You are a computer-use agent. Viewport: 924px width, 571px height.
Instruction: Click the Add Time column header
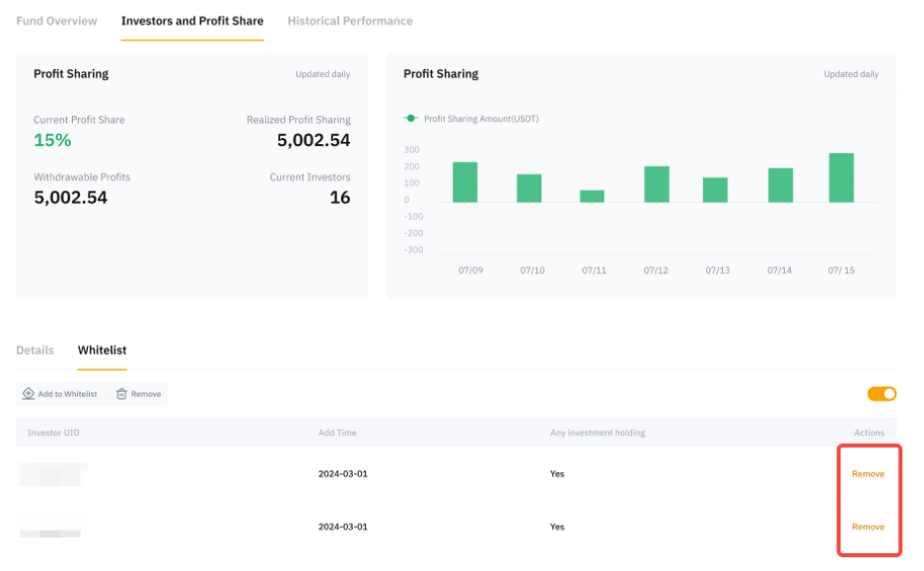pyautogui.click(x=337, y=433)
